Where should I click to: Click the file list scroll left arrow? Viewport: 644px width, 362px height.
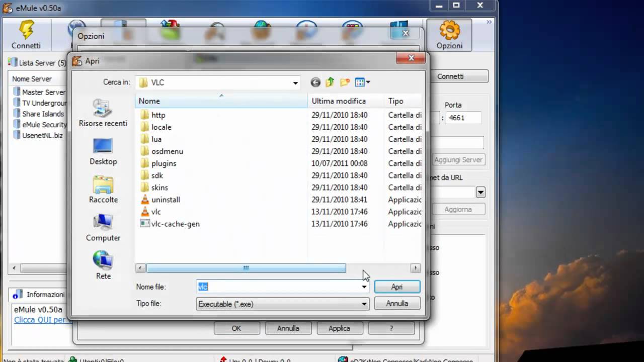[x=141, y=268]
